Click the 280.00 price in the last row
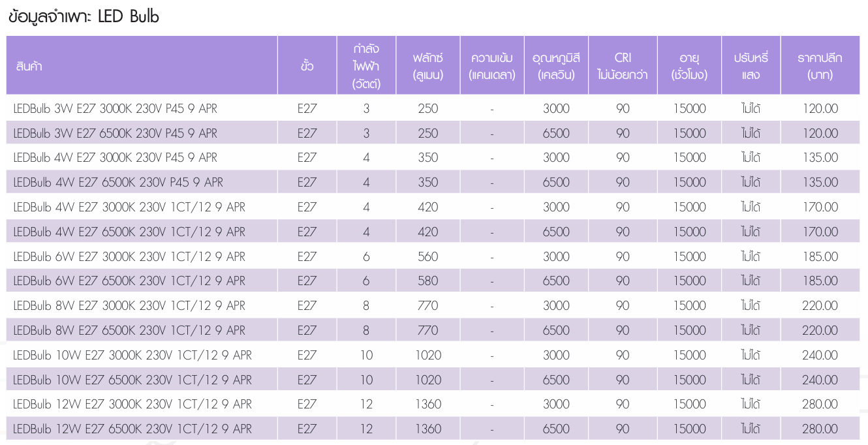Image resolution: width=868 pixels, height=445 pixels. pyautogui.click(x=820, y=429)
